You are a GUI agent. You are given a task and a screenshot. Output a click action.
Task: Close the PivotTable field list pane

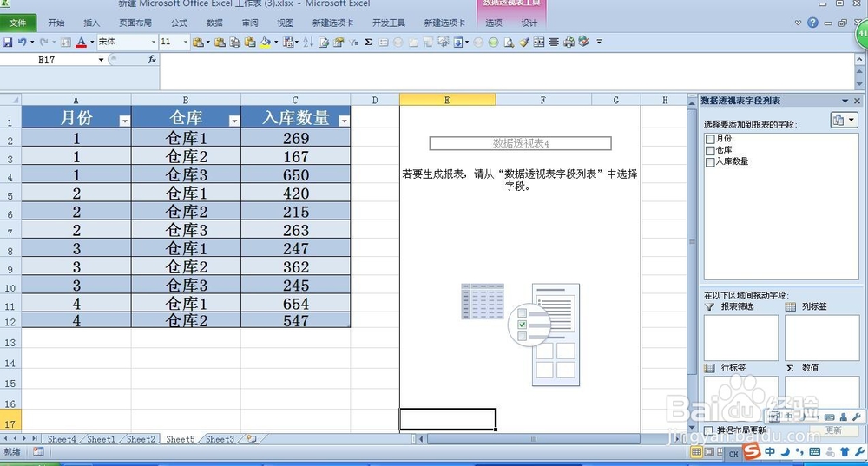857,101
